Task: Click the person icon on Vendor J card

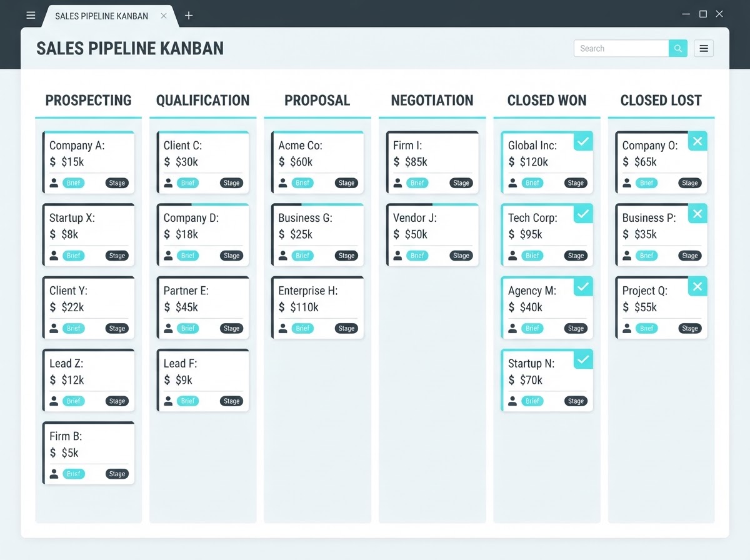Action: coord(397,256)
